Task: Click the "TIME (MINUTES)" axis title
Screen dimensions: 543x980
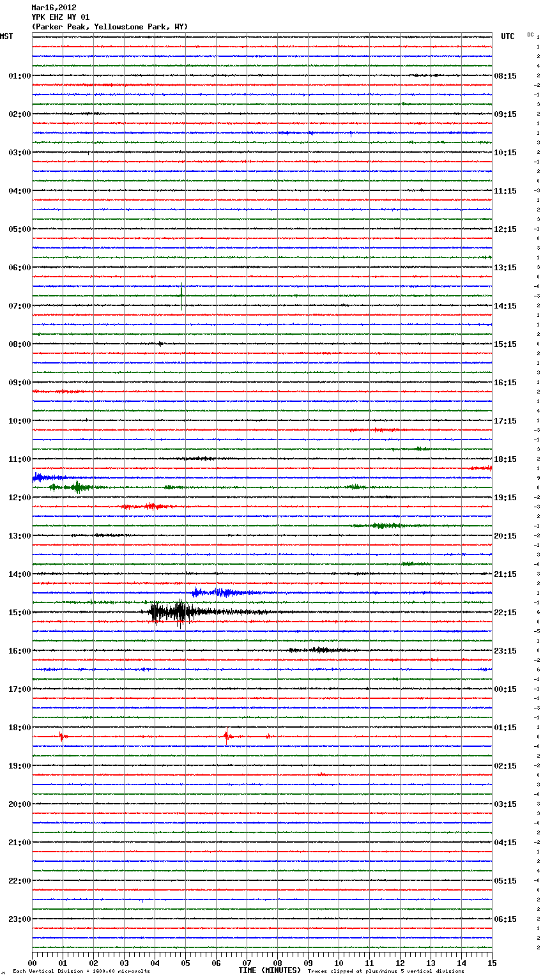Action: [270, 970]
